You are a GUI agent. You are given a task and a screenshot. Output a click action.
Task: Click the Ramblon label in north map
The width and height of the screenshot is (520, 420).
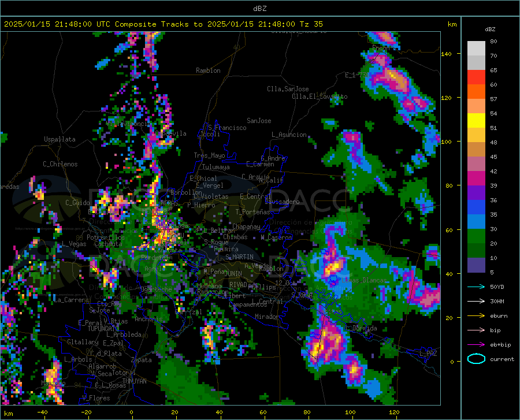pos(208,70)
